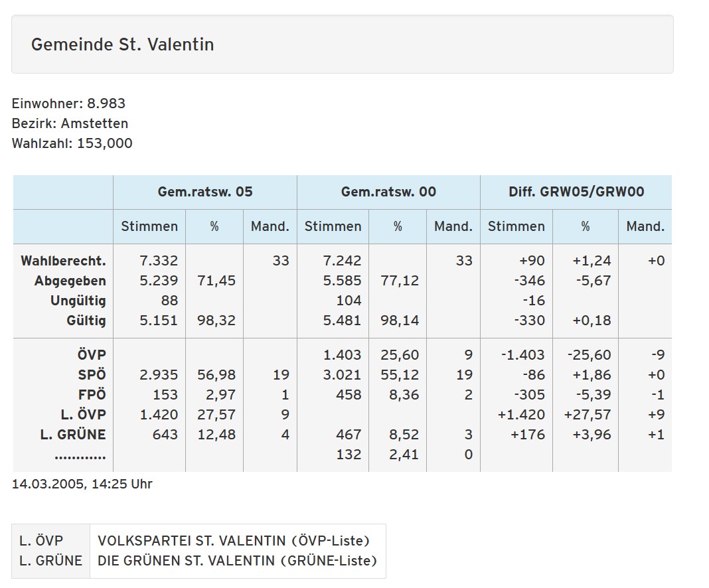Click the Diff. GRW05/GRW00 column header
The image size is (709, 588).
point(576,192)
